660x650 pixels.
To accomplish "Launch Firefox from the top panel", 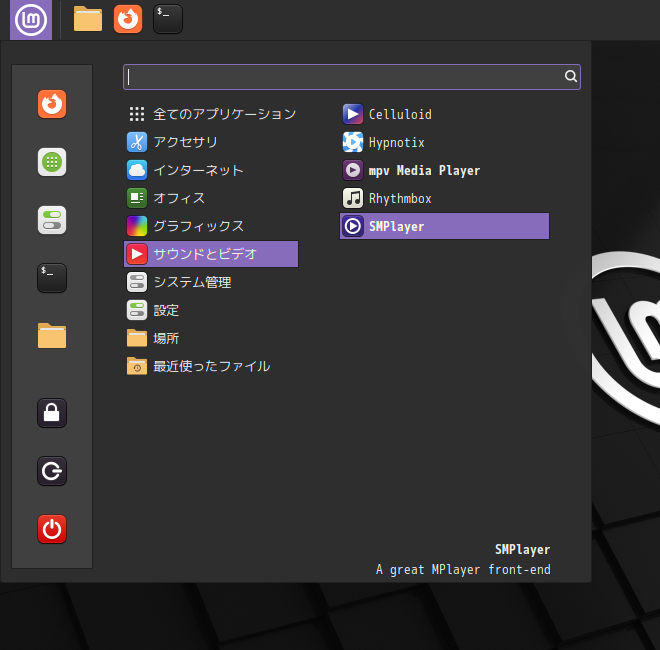I will tap(128, 19).
